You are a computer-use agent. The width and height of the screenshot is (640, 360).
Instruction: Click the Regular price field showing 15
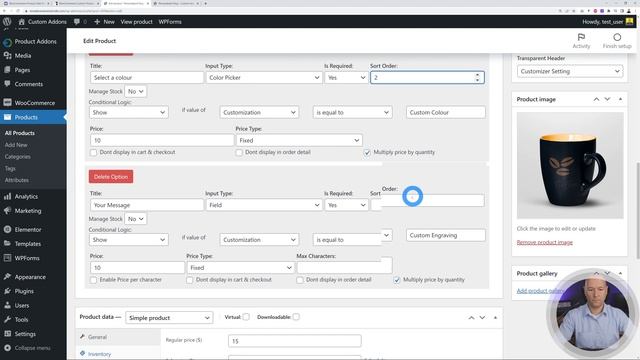click(x=295, y=341)
